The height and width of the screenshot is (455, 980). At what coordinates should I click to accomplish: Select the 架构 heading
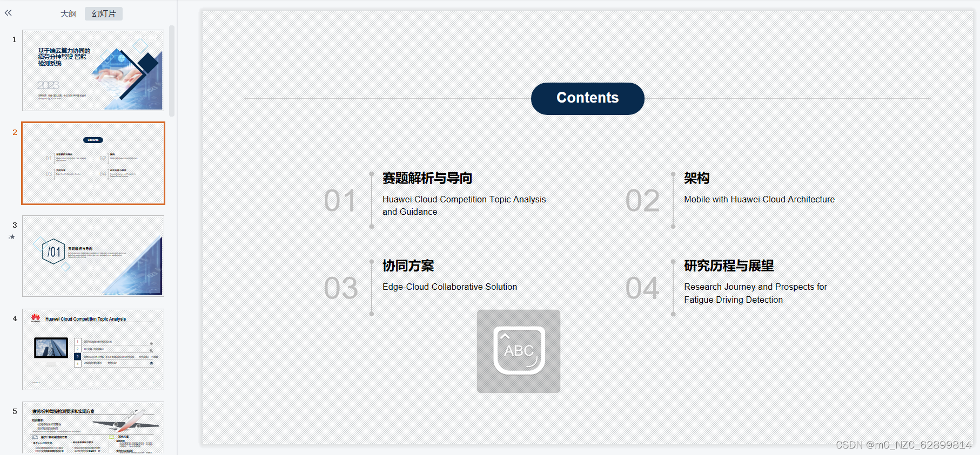coord(696,178)
